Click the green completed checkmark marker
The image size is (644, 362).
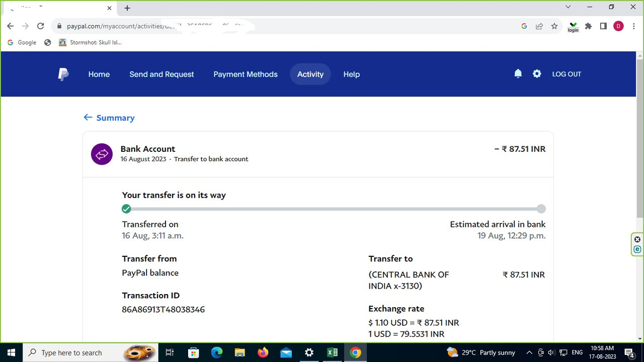(x=126, y=209)
